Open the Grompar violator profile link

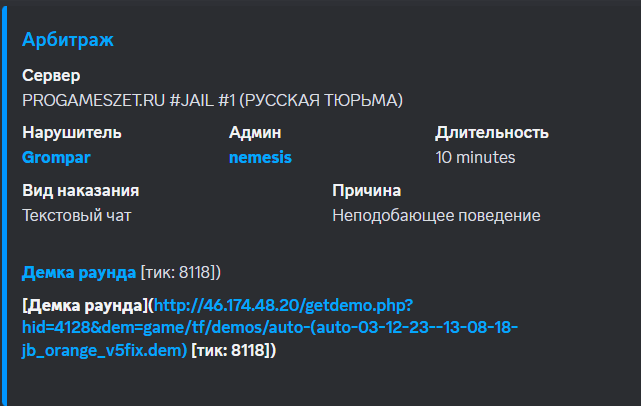point(56,157)
